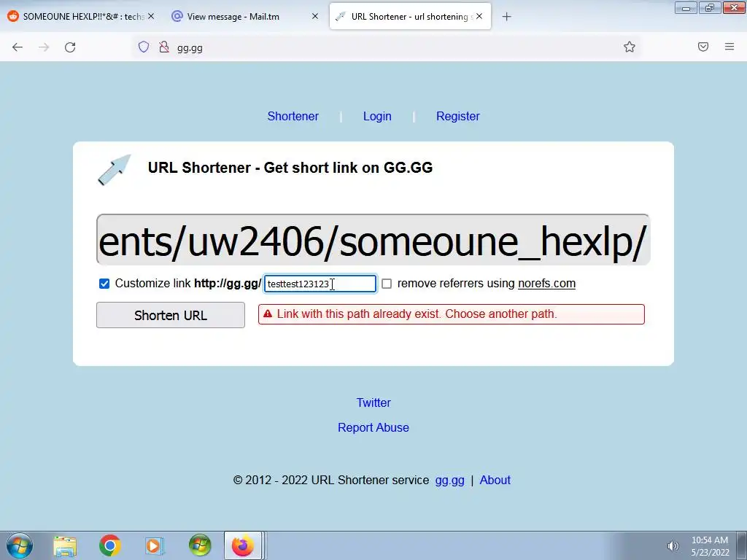Open the Firefox hamburger menu

coord(729,47)
